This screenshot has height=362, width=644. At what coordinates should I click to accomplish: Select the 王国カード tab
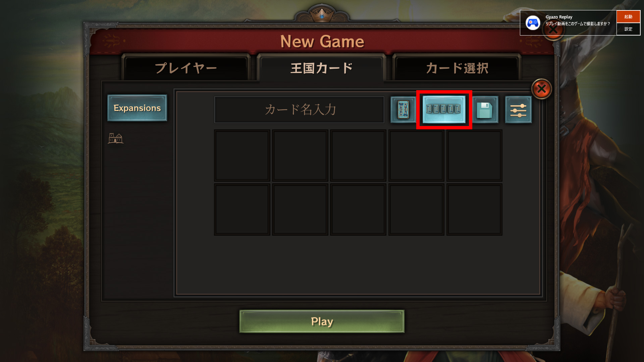pyautogui.click(x=322, y=68)
